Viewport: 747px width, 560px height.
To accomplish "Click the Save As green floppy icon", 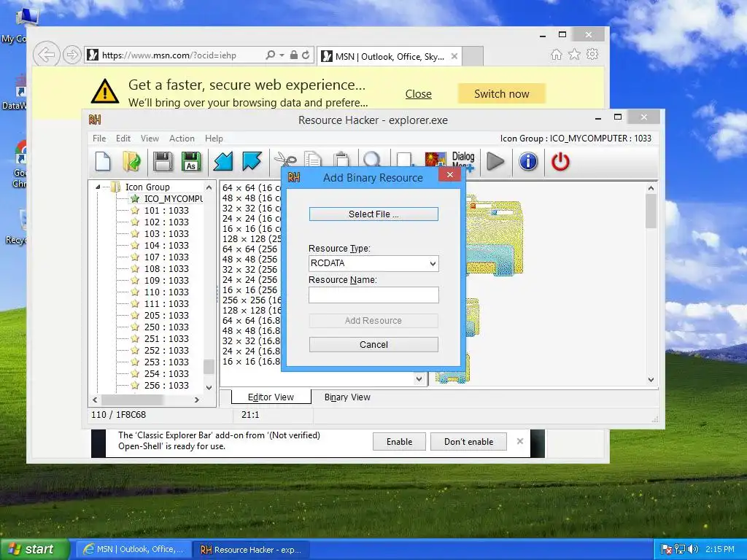I will (x=191, y=161).
